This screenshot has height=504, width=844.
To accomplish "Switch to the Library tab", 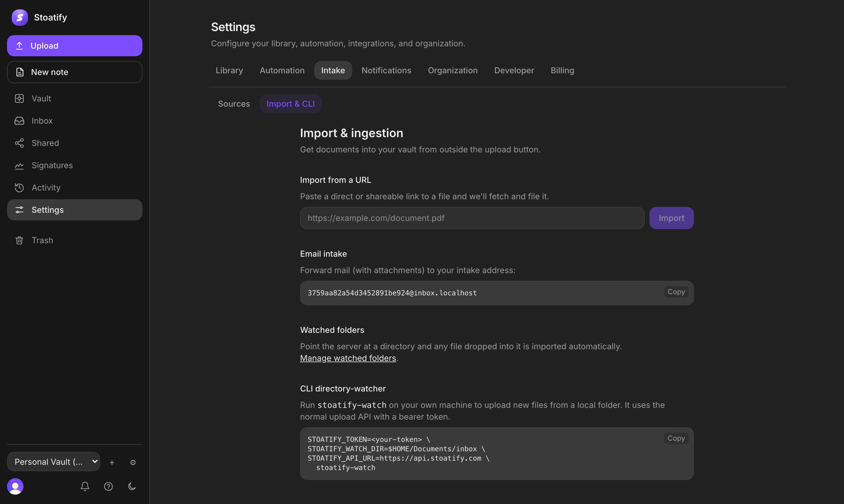I will click(229, 70).
